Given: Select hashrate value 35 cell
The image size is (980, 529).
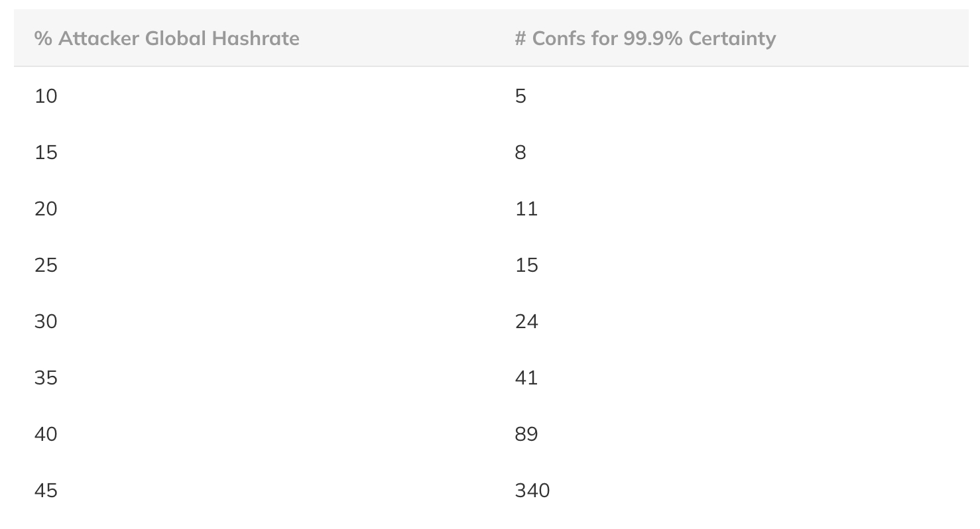Looking at the screenshot, I should coord(46,378).
